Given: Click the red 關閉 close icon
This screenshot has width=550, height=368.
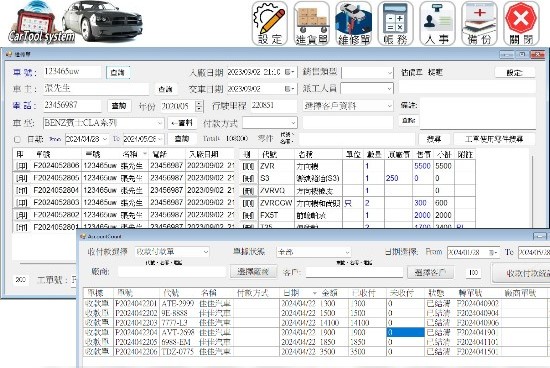Looking at the screenshot, I should 521,24.
